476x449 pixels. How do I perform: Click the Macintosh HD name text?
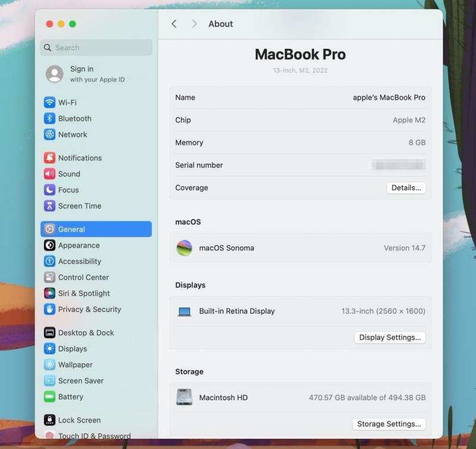coord(224,397)
